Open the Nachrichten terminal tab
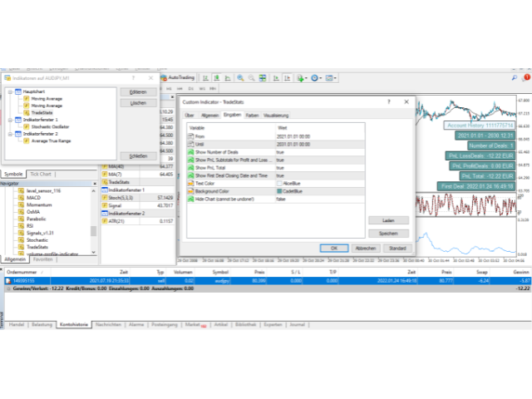Image resolution: width=532 pixels, height=399 pixels. pos(108,325)
